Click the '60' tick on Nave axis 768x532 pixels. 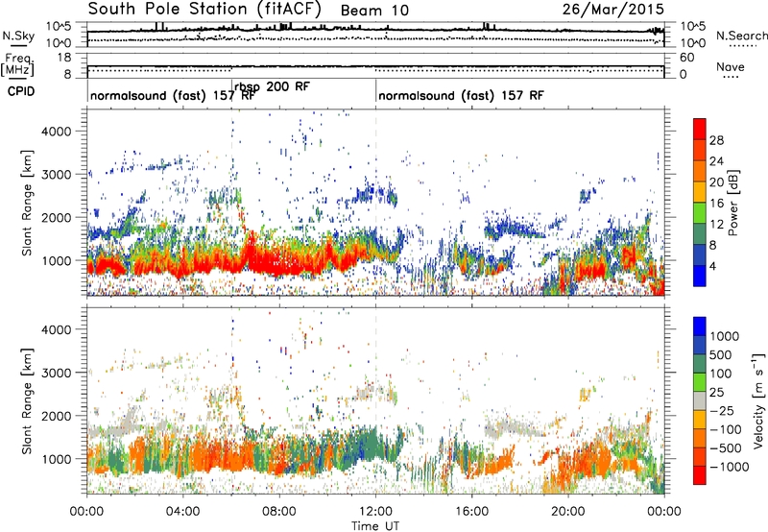point(687,58)
